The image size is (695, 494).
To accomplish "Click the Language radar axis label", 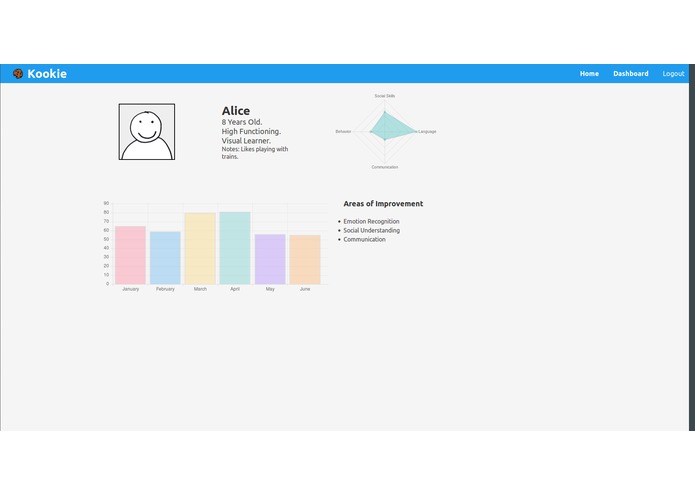I will coord(427,132).
